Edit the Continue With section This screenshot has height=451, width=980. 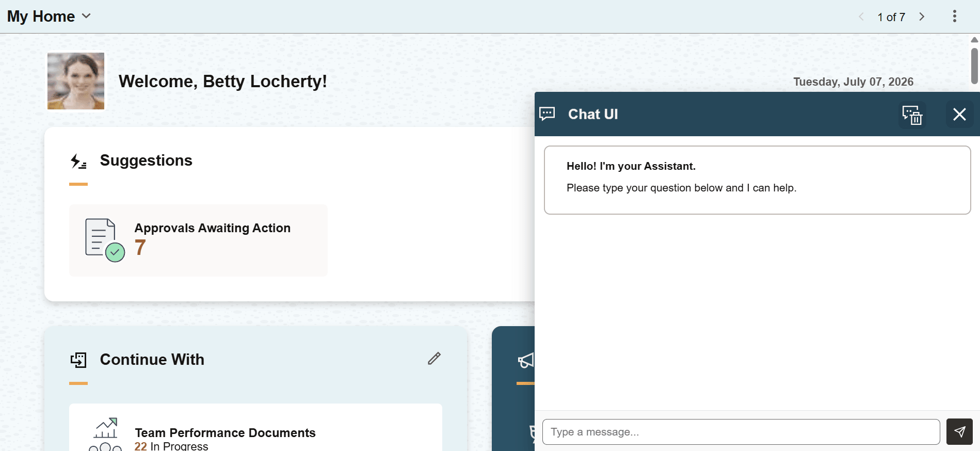tap(434, 359)
